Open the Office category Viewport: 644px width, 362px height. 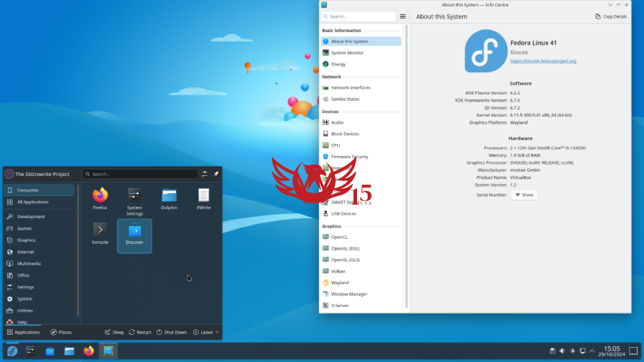click(x=39, y=275)
